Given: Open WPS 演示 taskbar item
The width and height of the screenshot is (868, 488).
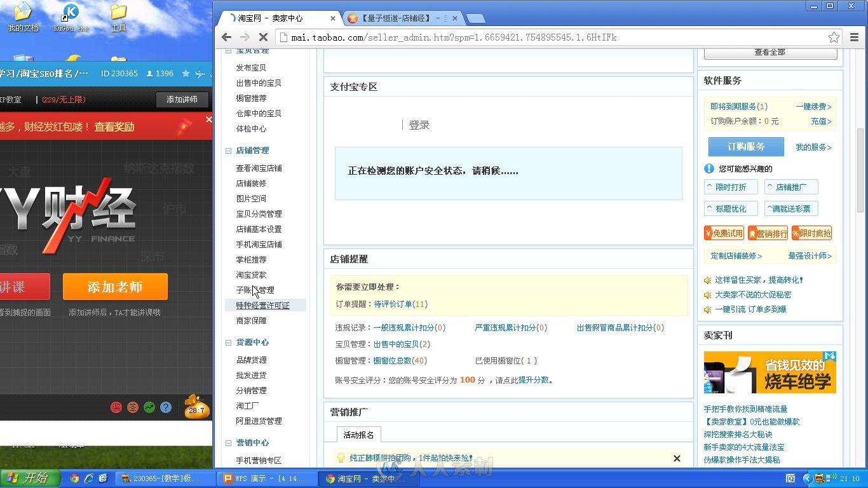Looking at the screenshot, I should click(x=266, y=478).
